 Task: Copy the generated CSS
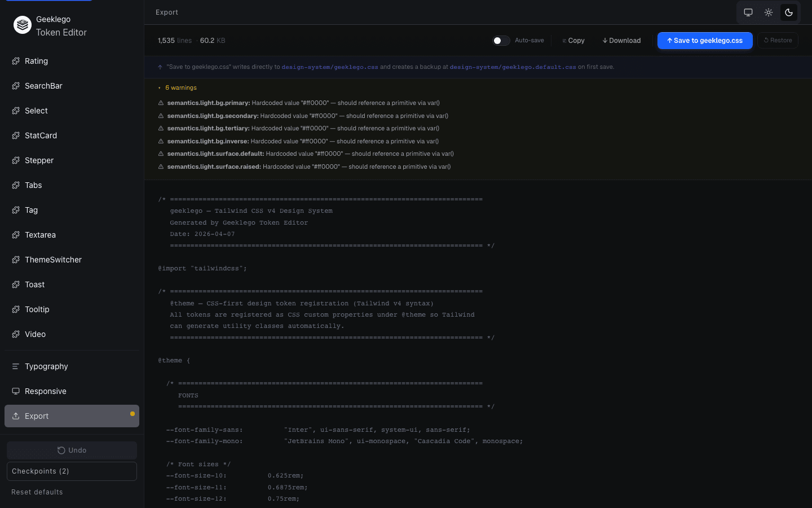click(x=573, y=41)
